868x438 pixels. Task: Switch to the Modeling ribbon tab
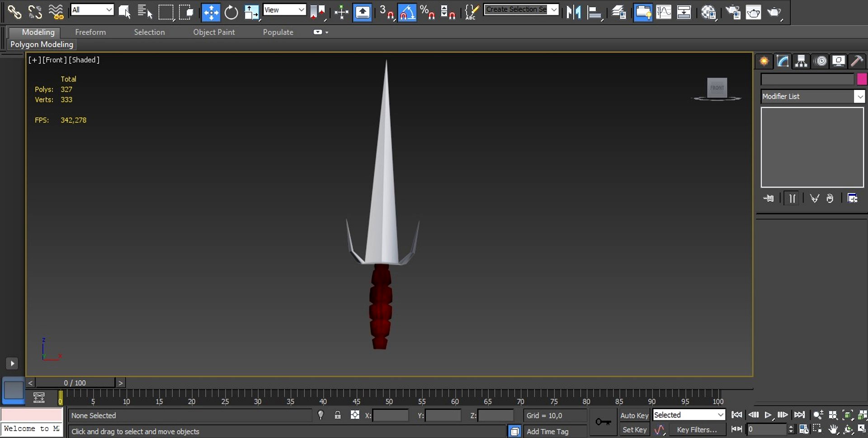(38, 32)
